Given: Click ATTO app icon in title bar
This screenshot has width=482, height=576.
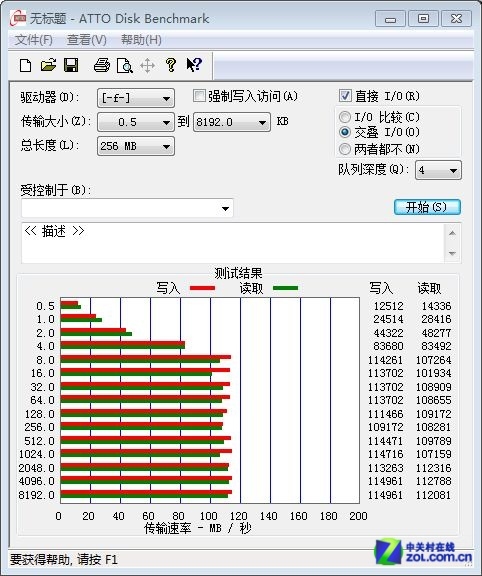Looking at the screenshot, I should coord(18,18).
